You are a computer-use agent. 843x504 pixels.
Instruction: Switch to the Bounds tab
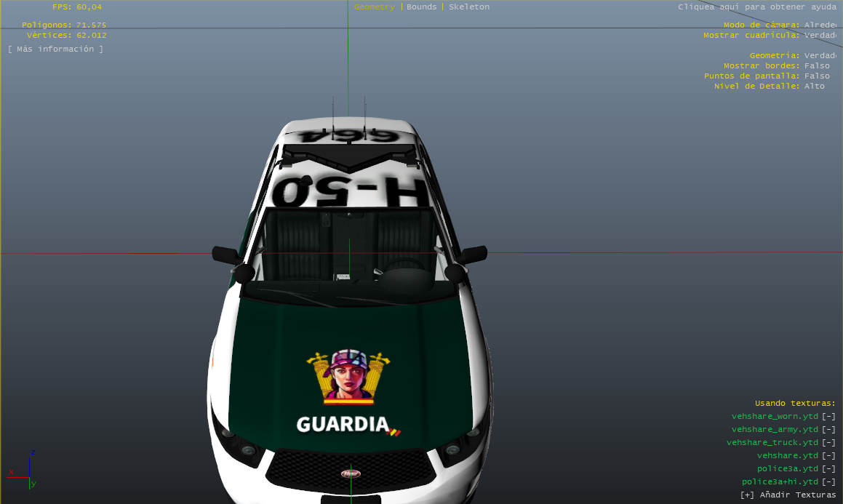pyautogui.click(x=422, y=7)
